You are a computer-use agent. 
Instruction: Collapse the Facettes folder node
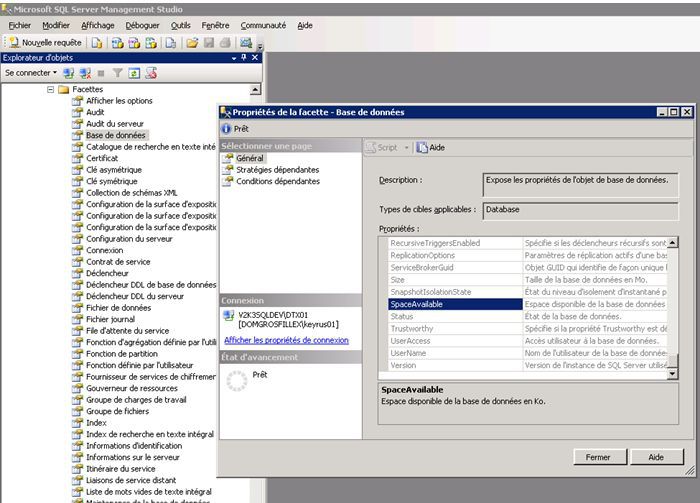[x=50, y=90]
